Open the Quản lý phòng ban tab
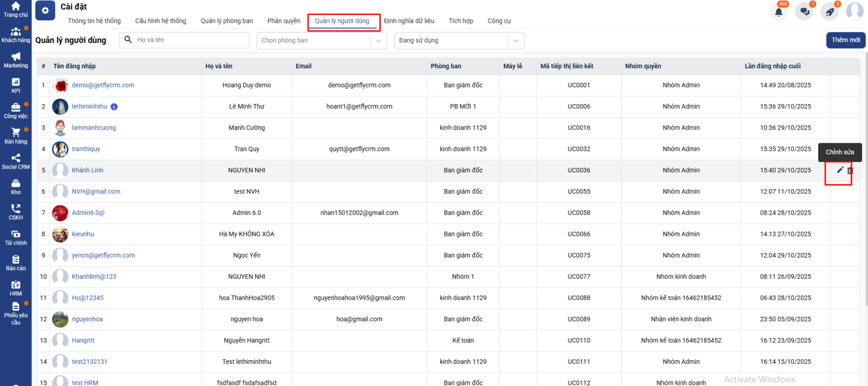This screenshot has width=868, height=386. coord(227,21)
